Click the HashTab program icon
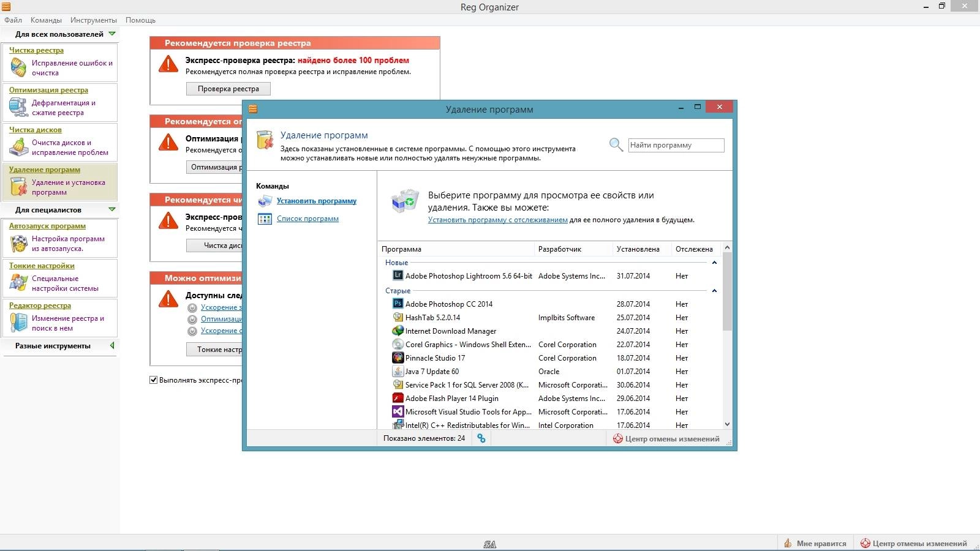 pos(398,317)
